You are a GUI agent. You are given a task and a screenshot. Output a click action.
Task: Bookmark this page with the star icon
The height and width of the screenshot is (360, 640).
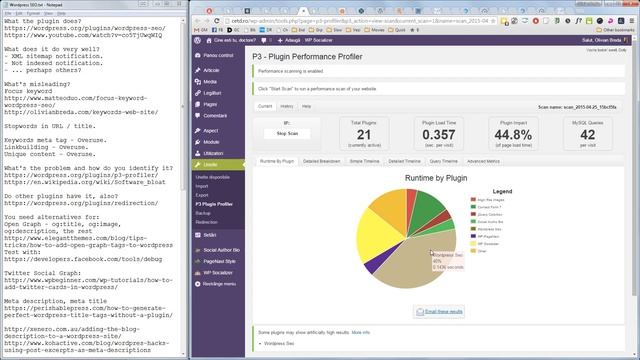pos(493,21)
